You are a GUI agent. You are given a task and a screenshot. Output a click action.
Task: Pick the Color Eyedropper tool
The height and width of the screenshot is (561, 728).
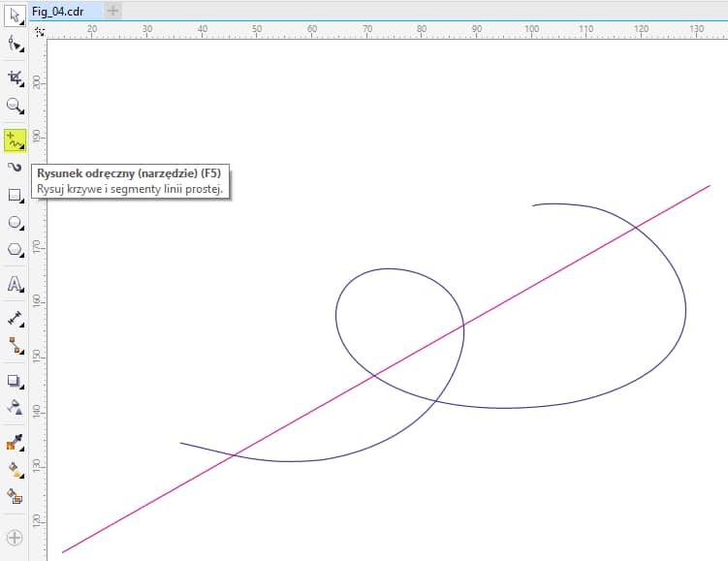[15, 443]
